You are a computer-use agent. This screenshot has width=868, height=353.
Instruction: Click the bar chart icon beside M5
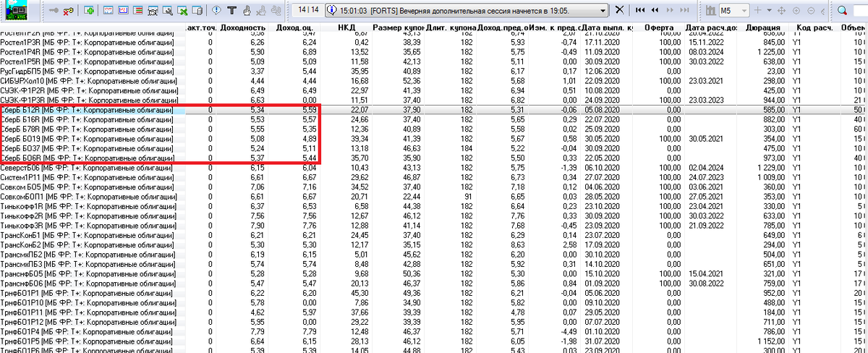click(710, 11)
